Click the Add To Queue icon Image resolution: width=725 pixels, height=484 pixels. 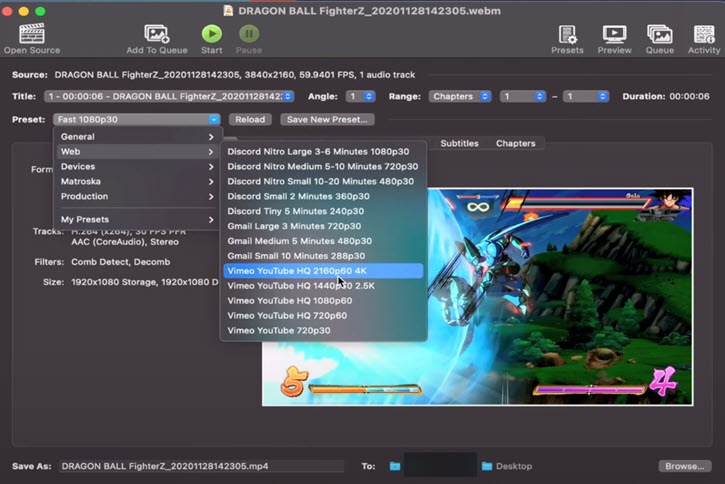point(157,34)
